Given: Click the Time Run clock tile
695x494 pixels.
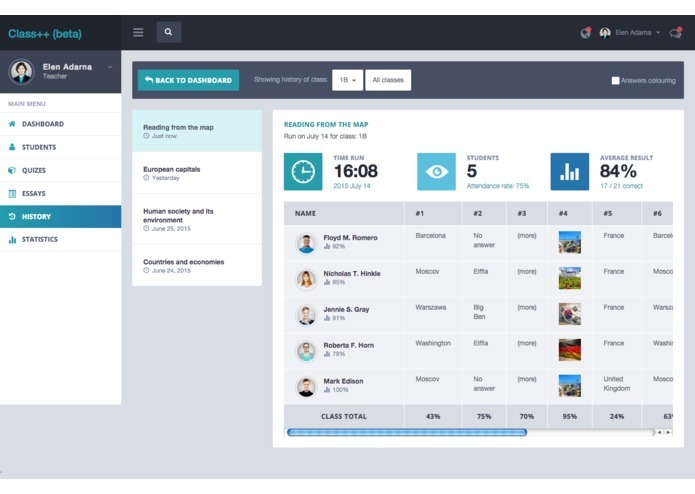Looking at the screenshot, I should tap(303, 171).
